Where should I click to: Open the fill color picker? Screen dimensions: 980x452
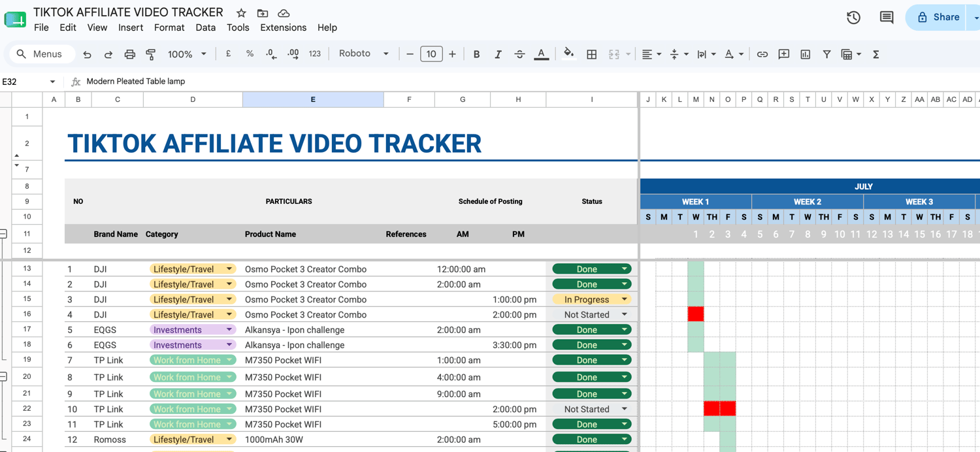569,54
